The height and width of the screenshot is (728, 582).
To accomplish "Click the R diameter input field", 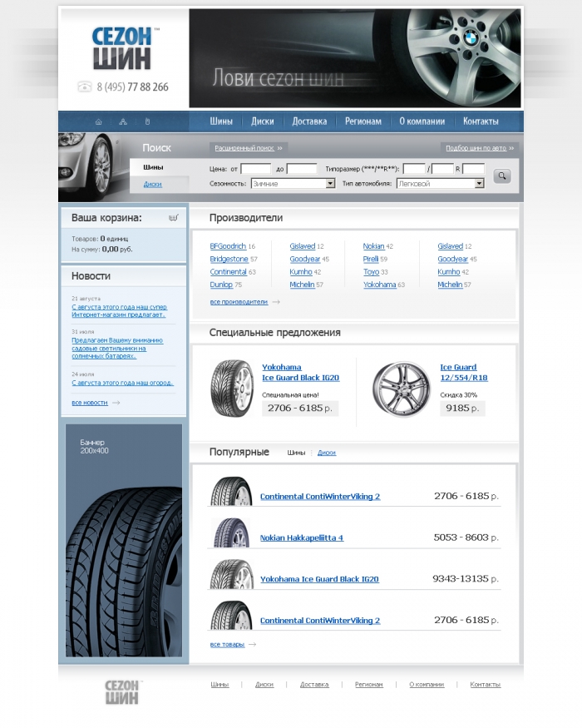I will (473, 169).
